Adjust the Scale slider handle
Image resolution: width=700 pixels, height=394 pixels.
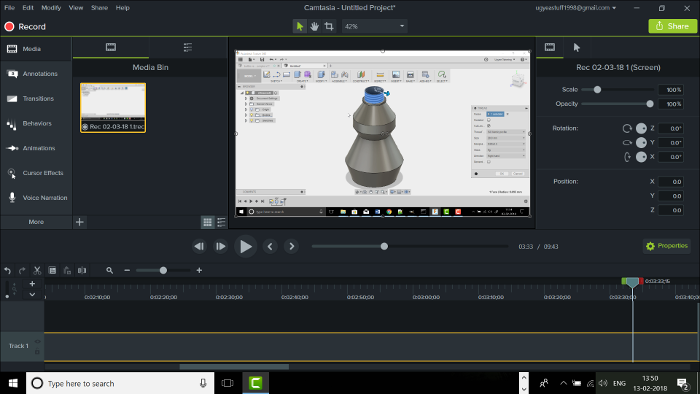point(597,90)
